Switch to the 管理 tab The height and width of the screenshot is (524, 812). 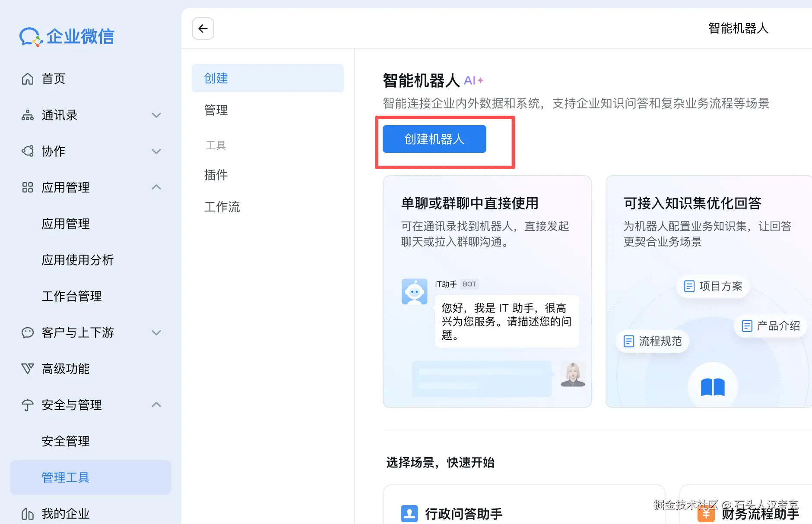[268, 110]
